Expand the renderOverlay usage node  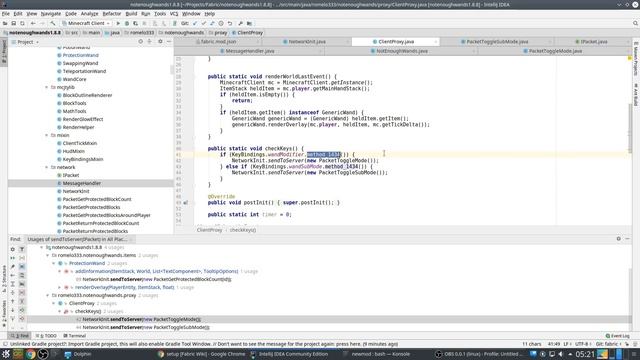(x=60, y=287)
